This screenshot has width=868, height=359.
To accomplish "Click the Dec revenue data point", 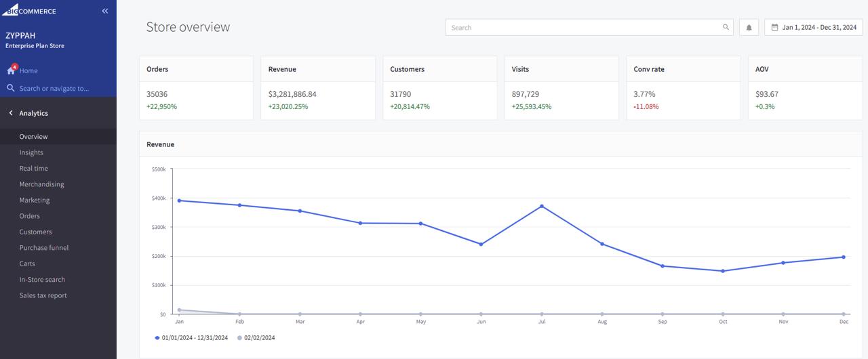I will (x=844, y=257).
